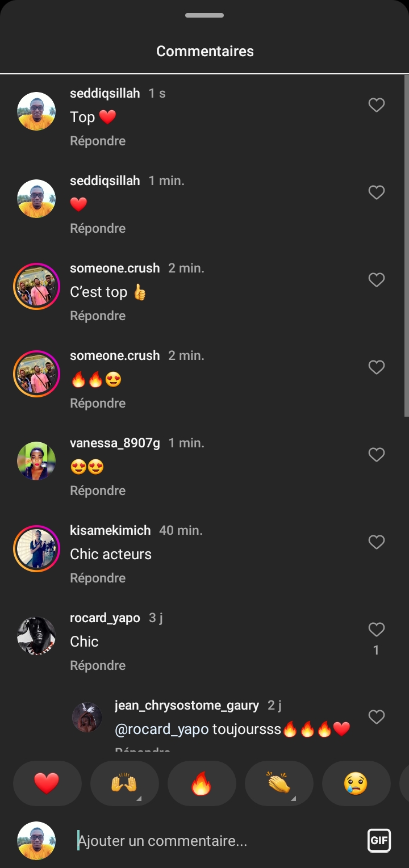Open rocard_yapo's profile from username
Viewport: 409px width, 868px height.
point(105,618)
